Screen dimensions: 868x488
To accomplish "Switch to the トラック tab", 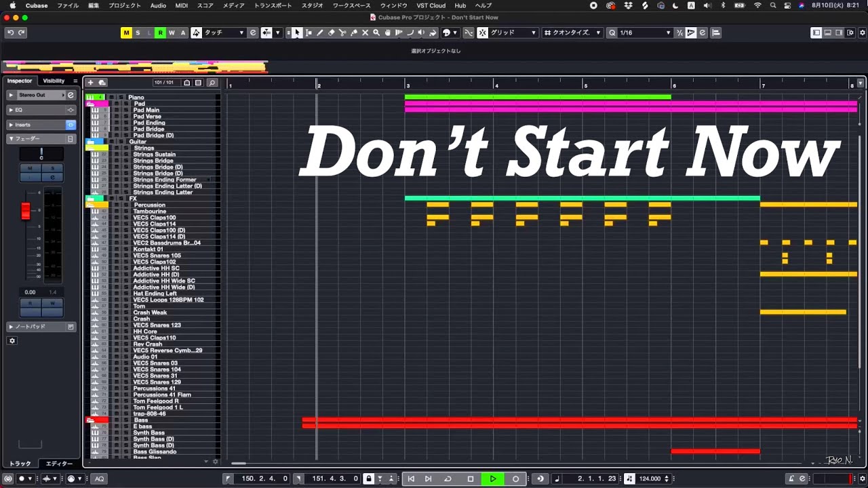I will coord(20,464).
